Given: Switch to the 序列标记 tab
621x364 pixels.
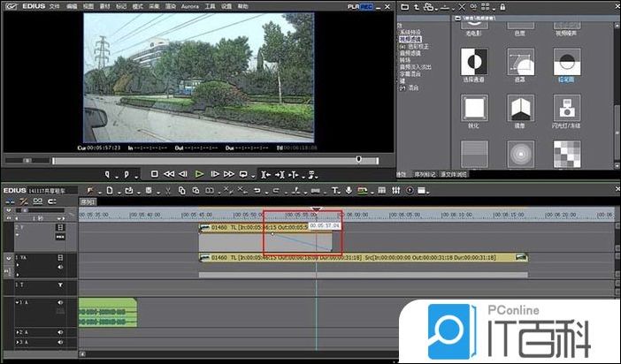Looking at the screenshot, I should (425, 174).
